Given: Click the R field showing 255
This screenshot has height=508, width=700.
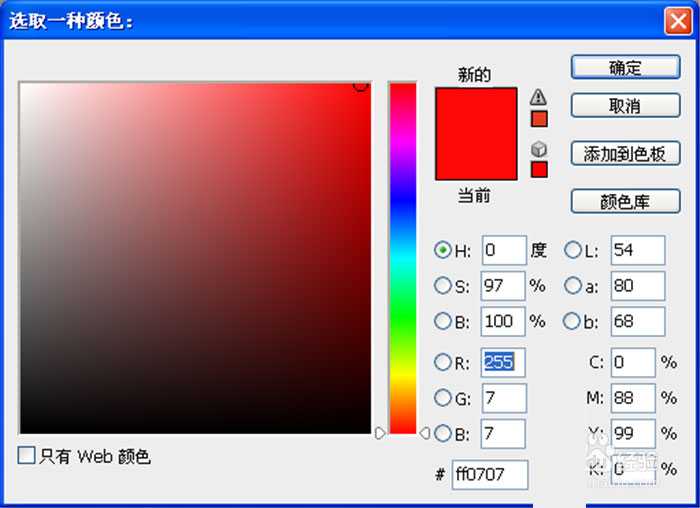Looking at the screenshot, I should point(503,362).
